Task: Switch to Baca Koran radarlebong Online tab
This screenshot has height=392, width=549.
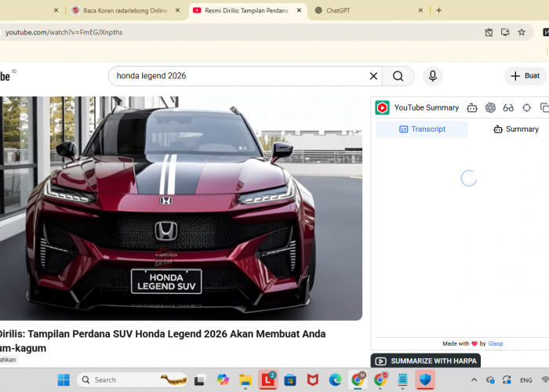Action: point(125,10)
